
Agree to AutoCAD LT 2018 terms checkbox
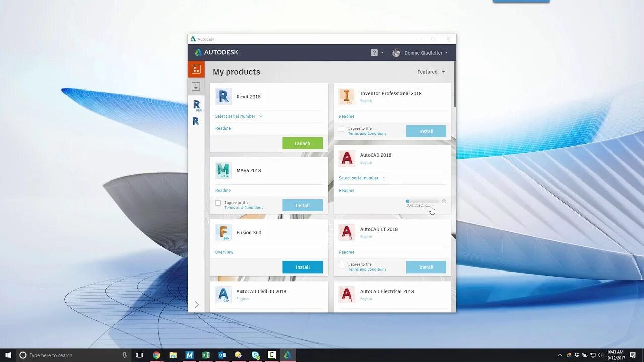[x=342, y=265]
